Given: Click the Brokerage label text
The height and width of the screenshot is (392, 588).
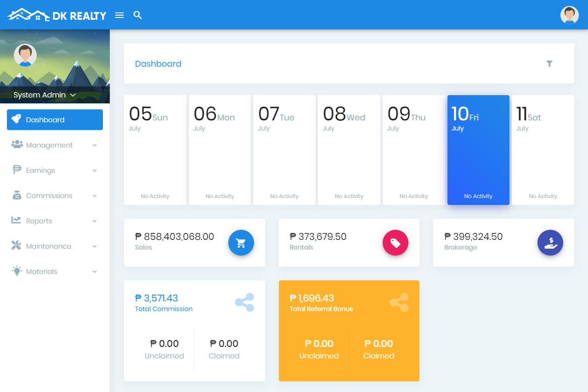Looking at the screenshot, I should point(461,247).
